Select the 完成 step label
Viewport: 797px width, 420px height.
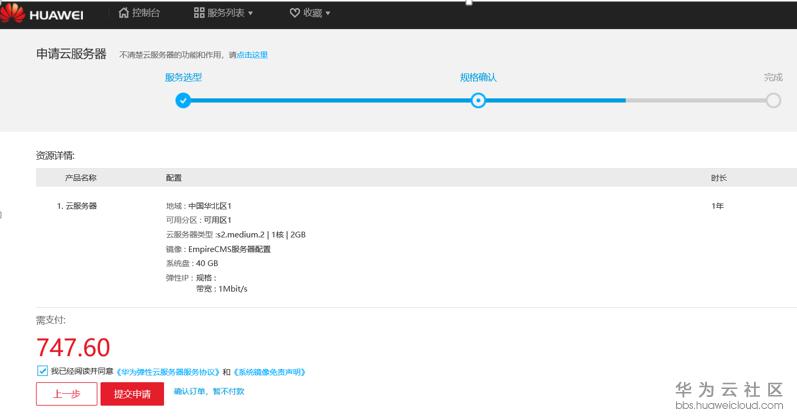(x=773, y=77)
